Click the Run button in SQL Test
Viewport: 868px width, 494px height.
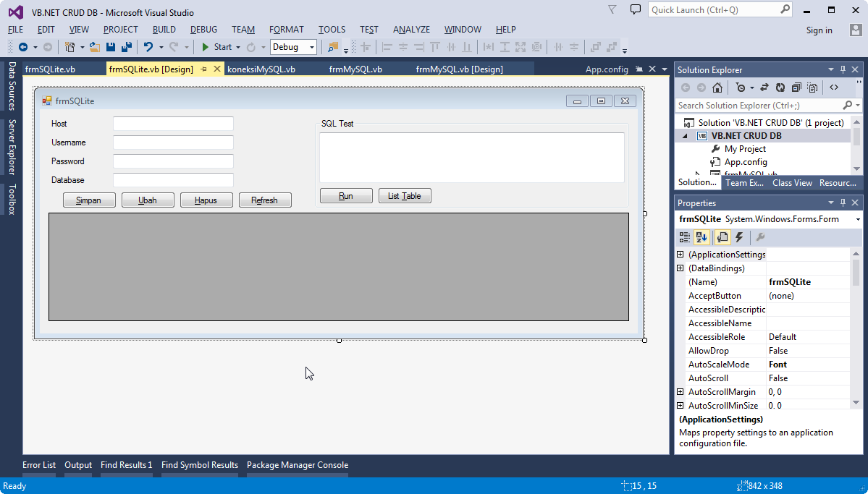346,196
